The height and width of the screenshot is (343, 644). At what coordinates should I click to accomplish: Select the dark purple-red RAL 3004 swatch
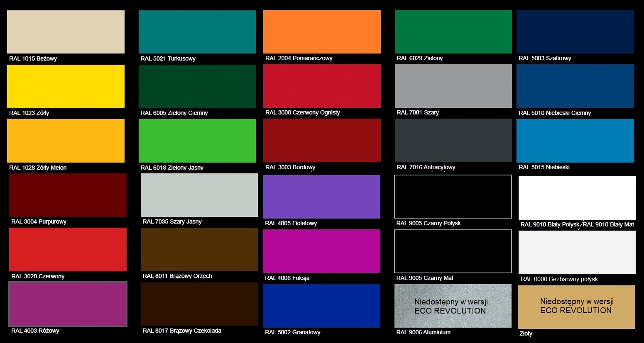coord(68,195)
